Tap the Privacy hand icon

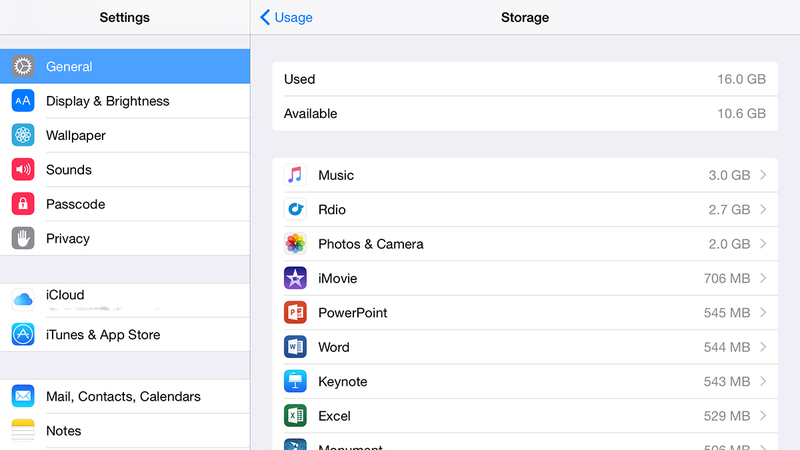23,238
